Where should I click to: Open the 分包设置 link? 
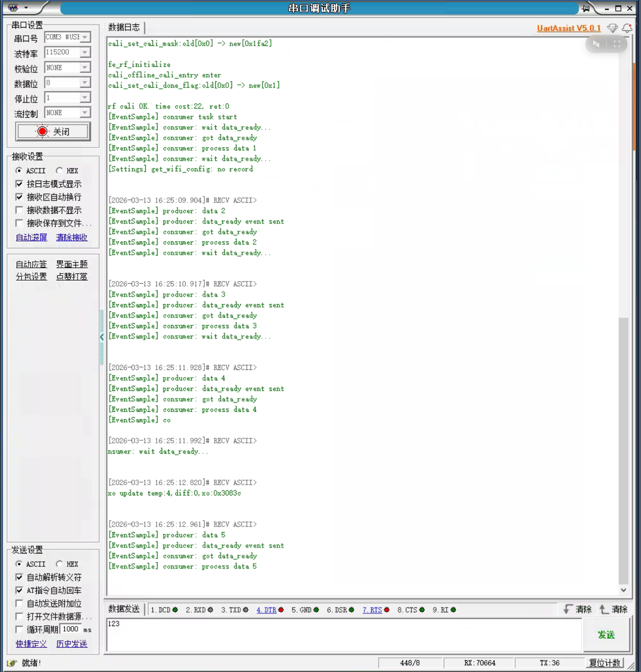(31, 277)
